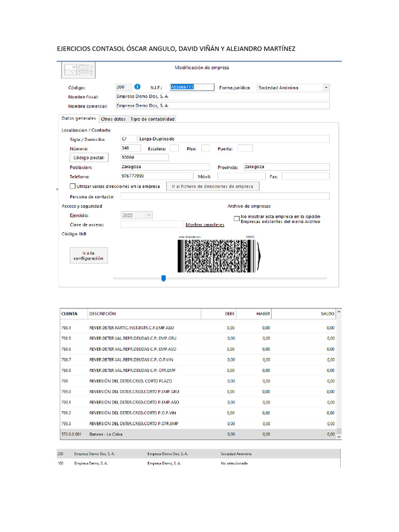Click the Persona de contacto field
Screen dimensions: 399x532
[x=224, y=196]
